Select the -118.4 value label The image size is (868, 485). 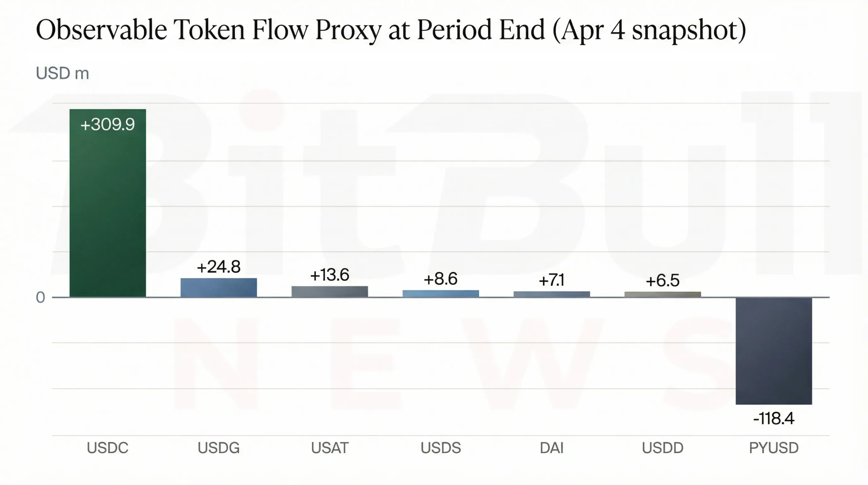[x=773, y=419]
